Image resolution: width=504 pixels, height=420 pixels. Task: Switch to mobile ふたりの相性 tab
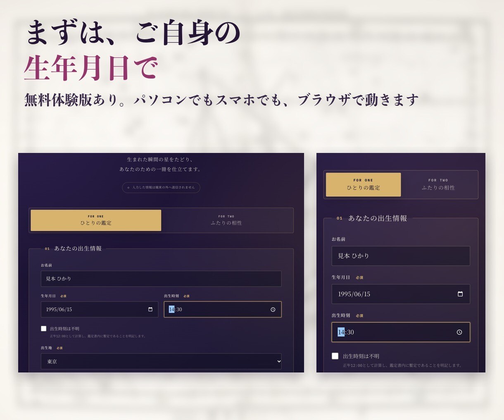point(438,184)
